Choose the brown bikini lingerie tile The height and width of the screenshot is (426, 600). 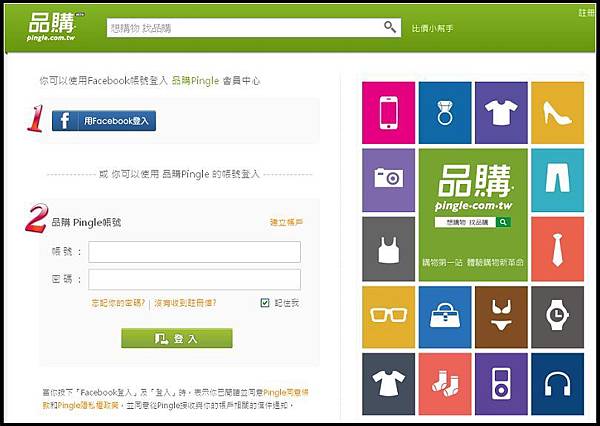[501, 317]
